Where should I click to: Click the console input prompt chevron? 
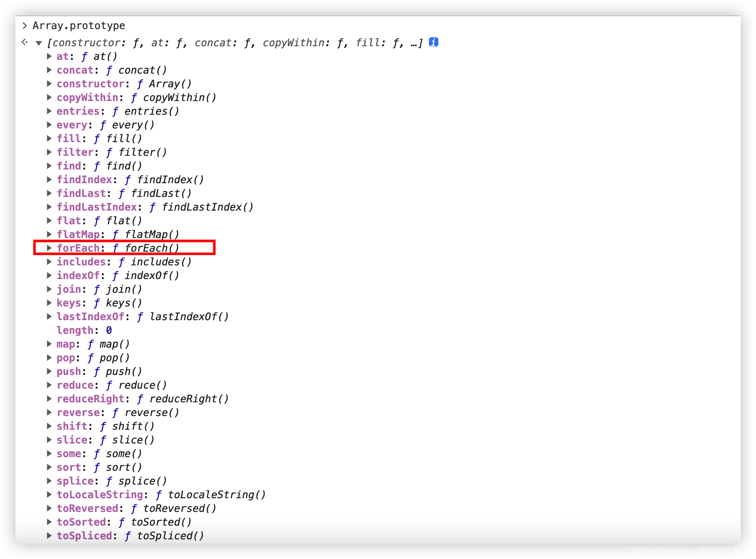[25, 26]
